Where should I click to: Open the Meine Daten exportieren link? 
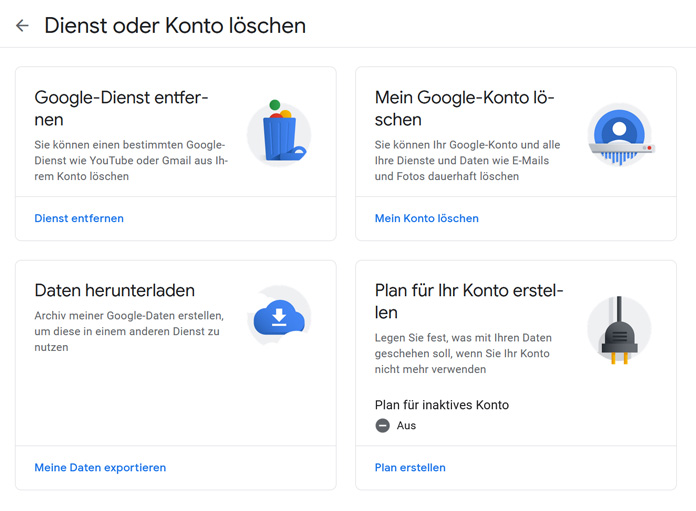(x=100, y=467)
